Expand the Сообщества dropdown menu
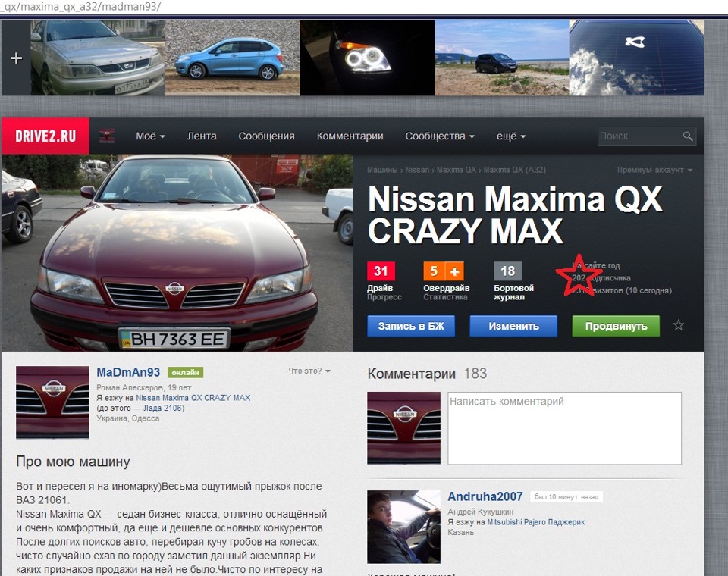 coord(440,136)
